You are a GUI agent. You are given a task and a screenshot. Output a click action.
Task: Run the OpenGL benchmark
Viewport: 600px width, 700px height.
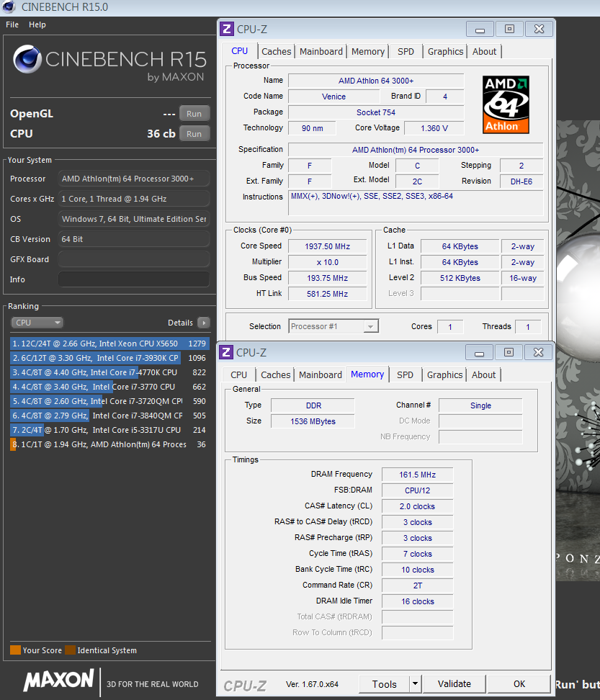coord(194,113)
